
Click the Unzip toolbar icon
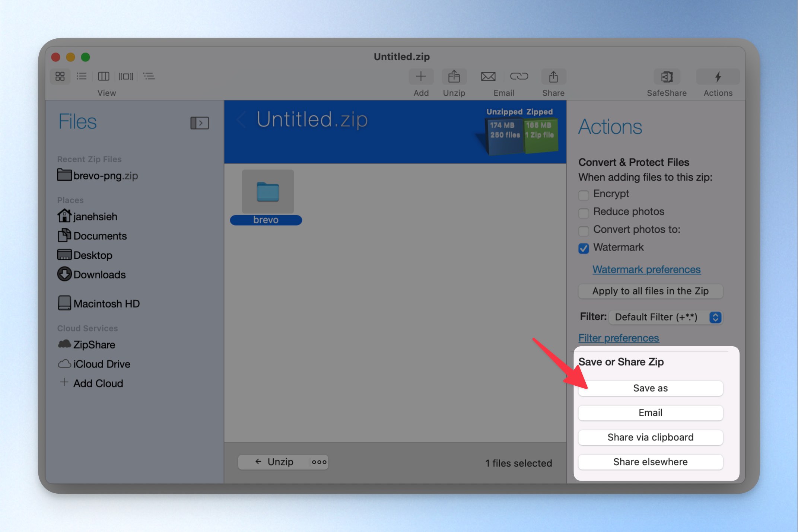pyautogui.click(x=454, y=77)
